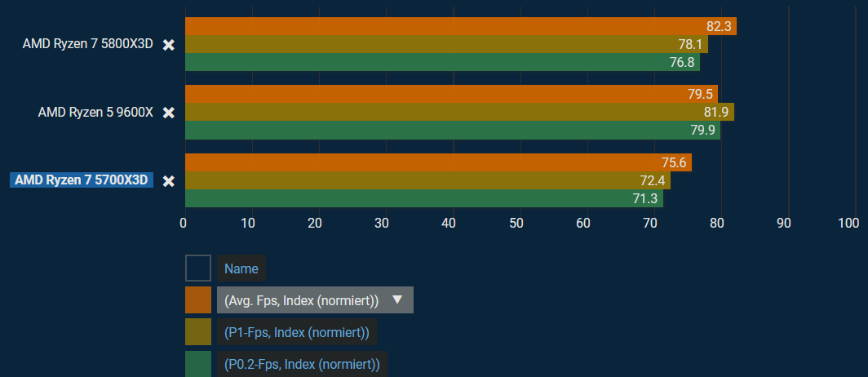Screen dimensions: 868x377
Task: Click the P0.2-Fps, Index (normiert) legend entry
Action: (302, 364)
